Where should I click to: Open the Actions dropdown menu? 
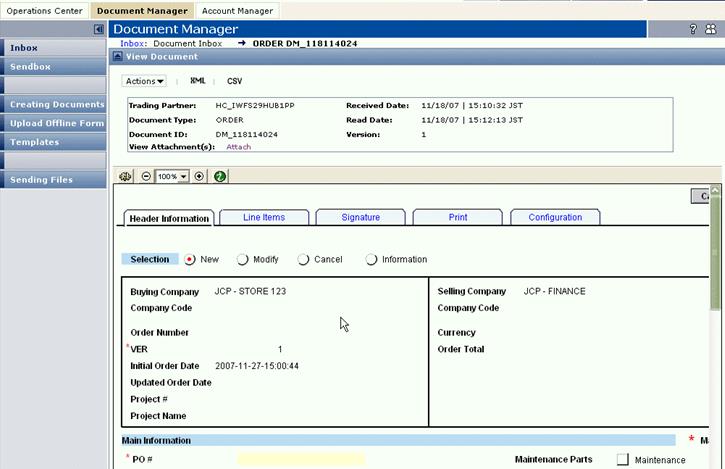coord(144,81)
